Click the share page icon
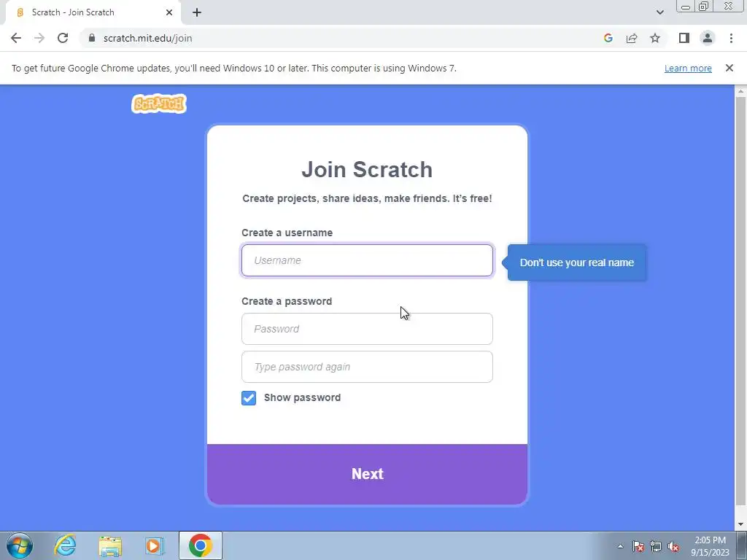Viewport: 747px width, 560px height. pos(632,38)
